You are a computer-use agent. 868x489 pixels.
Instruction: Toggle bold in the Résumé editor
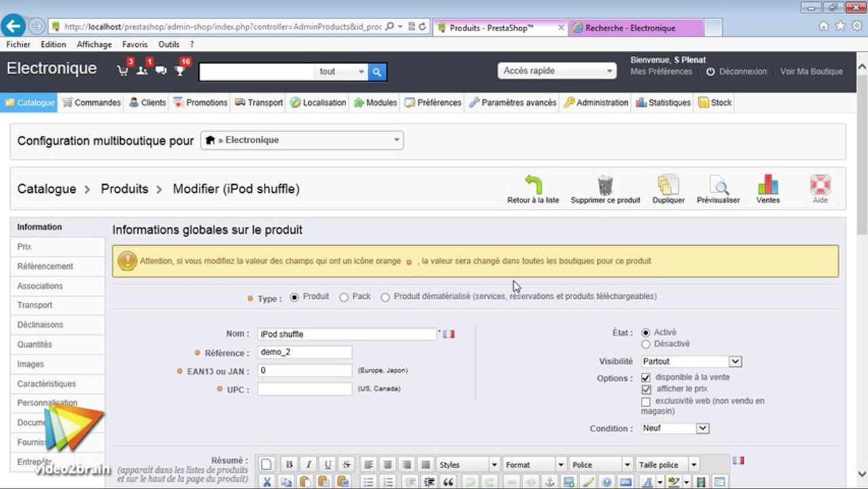coord(289,465)
